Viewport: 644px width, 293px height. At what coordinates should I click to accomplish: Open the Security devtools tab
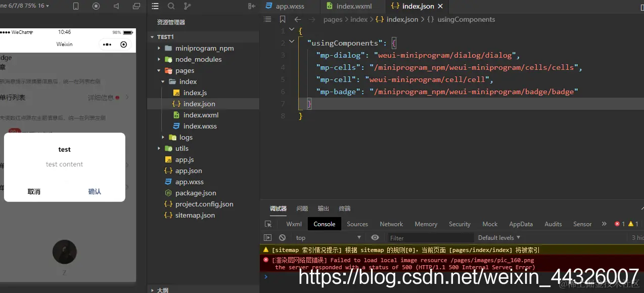pyautogui.click(x=459, y=224)
